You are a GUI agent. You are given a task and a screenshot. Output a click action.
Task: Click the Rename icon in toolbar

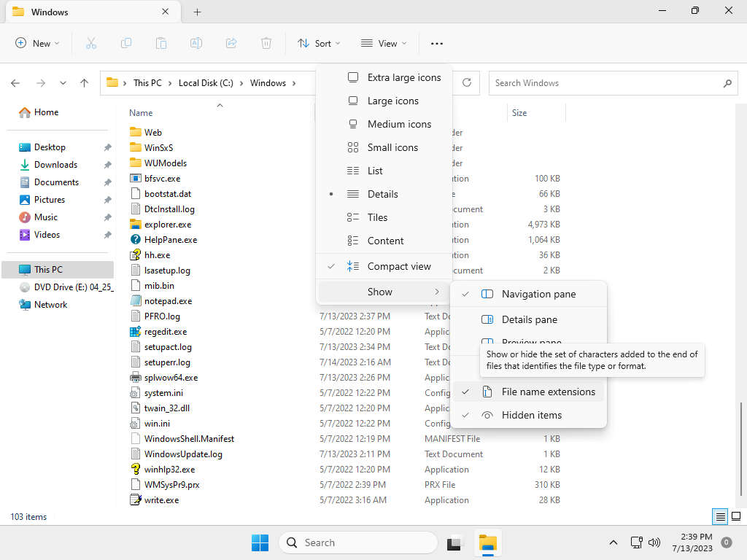tap(196, 43)
